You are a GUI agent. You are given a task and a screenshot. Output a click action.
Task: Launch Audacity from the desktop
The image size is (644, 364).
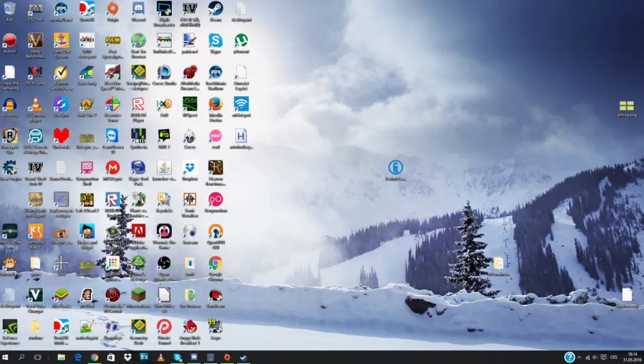point(10,107)
